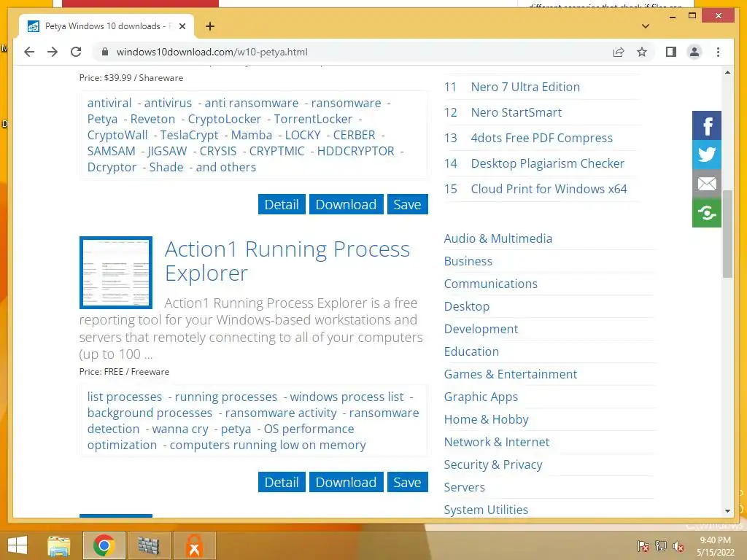747x560 pixels.
Task: Click Save for Action1 Running Process Explorer
Action: tap(407, 482)
